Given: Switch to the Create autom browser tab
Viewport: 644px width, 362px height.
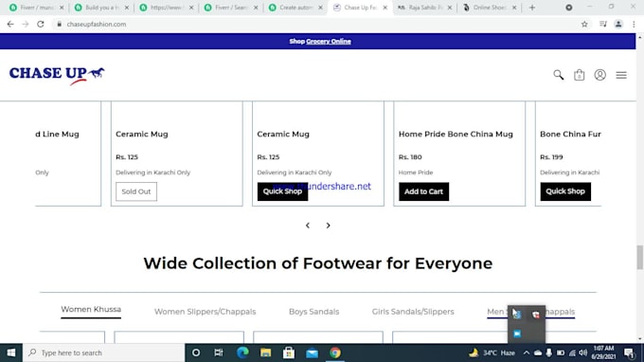Looking at the screenshot, I should (x=295, y=8).
